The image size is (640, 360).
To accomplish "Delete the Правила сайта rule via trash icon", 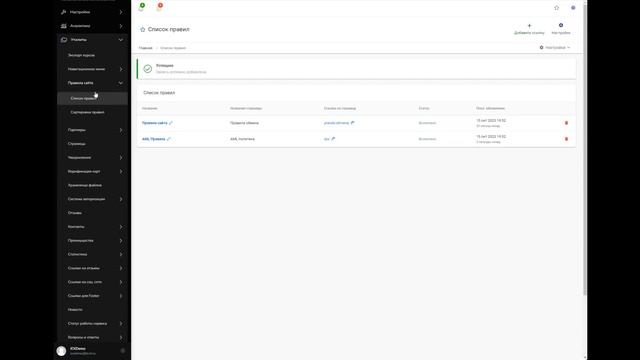I will [566, 123].
